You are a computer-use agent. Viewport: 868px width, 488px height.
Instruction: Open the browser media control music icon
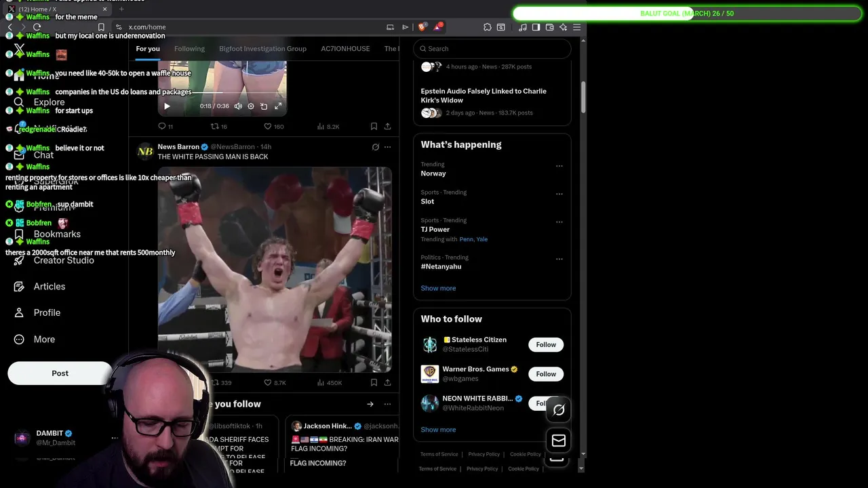tap(522, 27)
